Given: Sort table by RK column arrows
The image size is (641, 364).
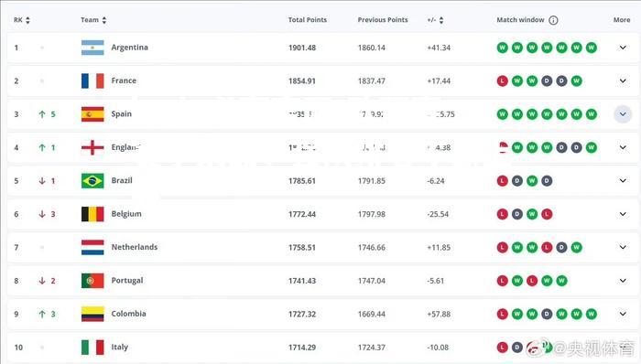Looking at the screenshot, I should (27, 20).
